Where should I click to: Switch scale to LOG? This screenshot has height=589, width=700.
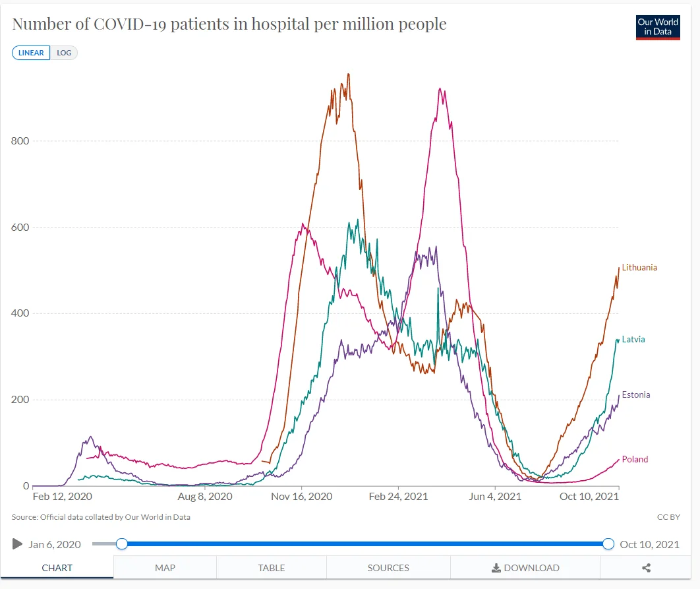coord(64,53)
